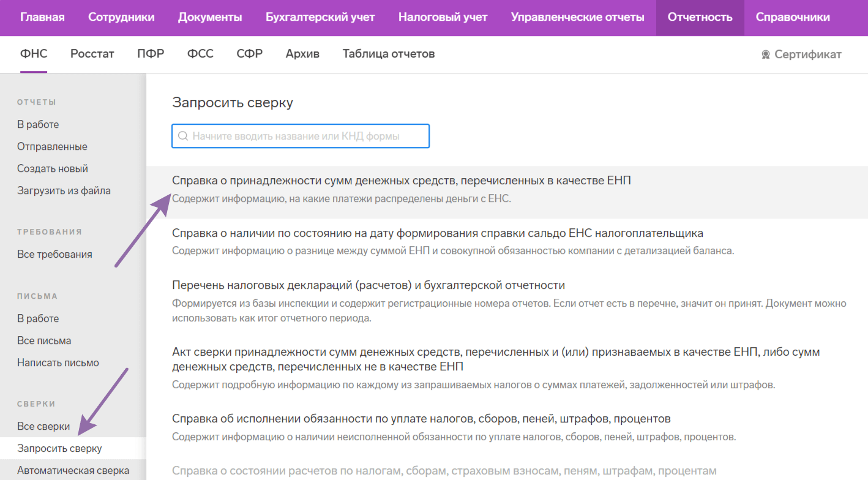Type in the КНД form search field

pyautogui.click(x=306, y=137)
